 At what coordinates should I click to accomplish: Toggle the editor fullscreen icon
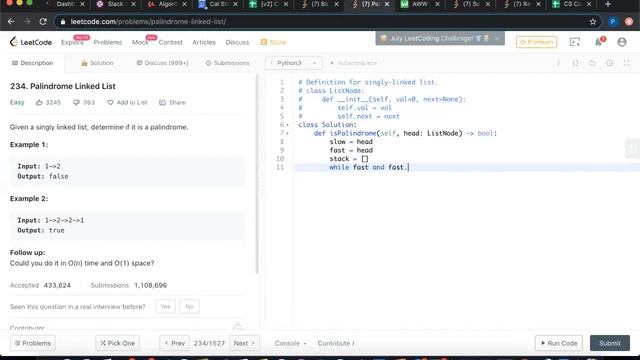627,63
